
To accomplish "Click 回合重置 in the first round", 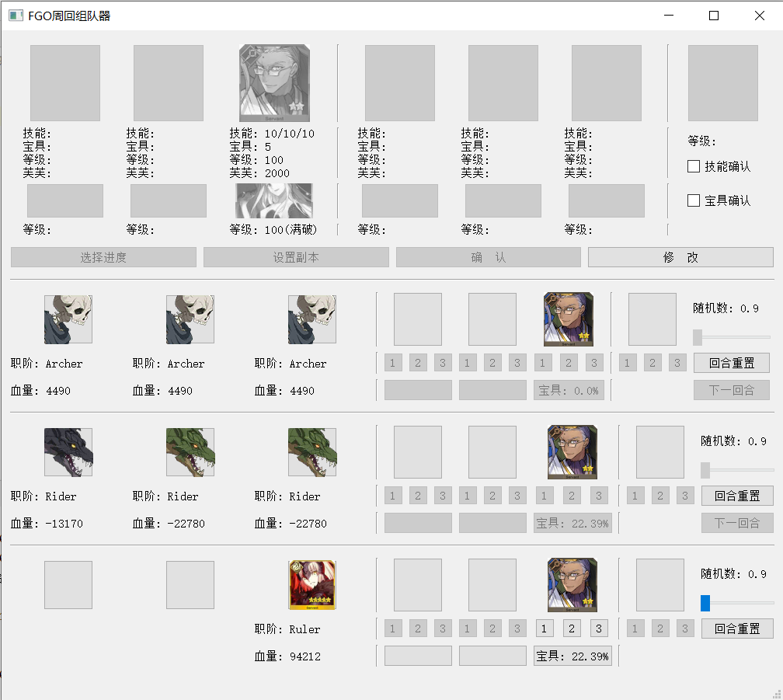I will pyautogui.click(x=731, y=363).
